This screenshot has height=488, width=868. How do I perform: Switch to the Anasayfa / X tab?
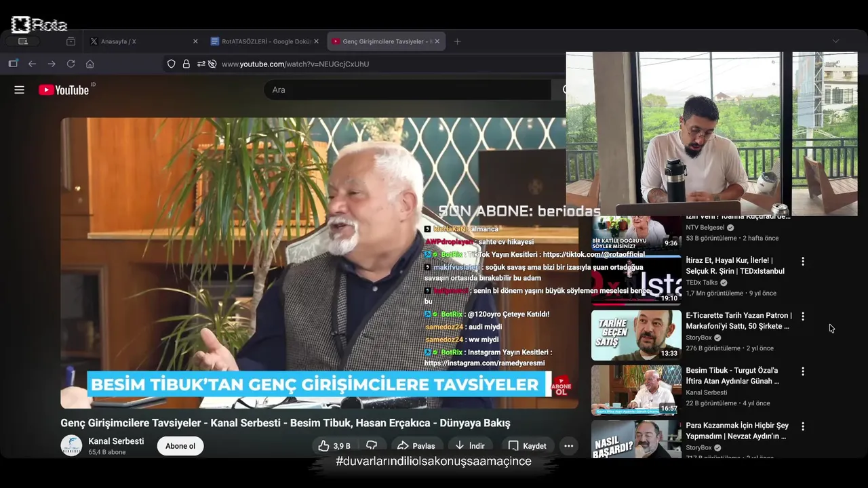point(142,41)
